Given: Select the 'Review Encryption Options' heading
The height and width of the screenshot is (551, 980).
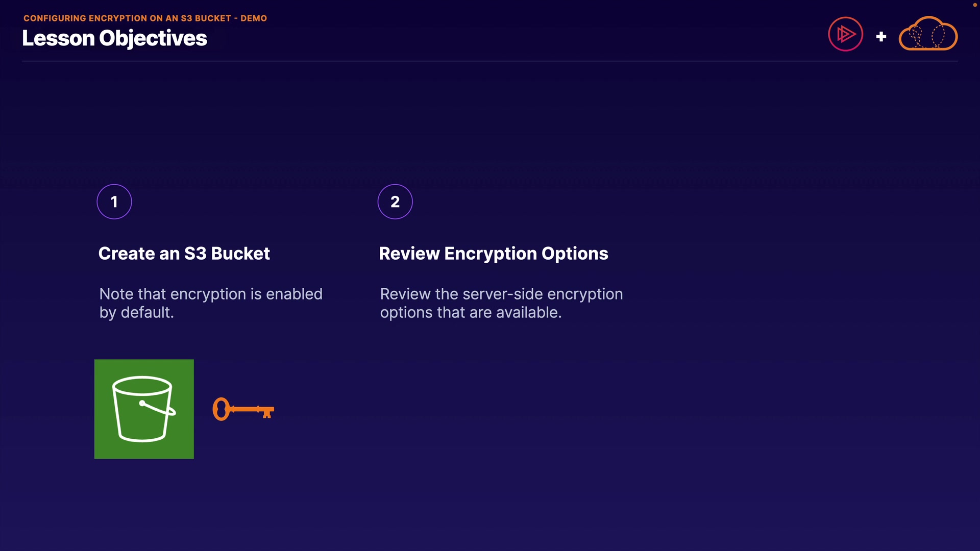Looking at the screenshot, I should pos(493,254).
